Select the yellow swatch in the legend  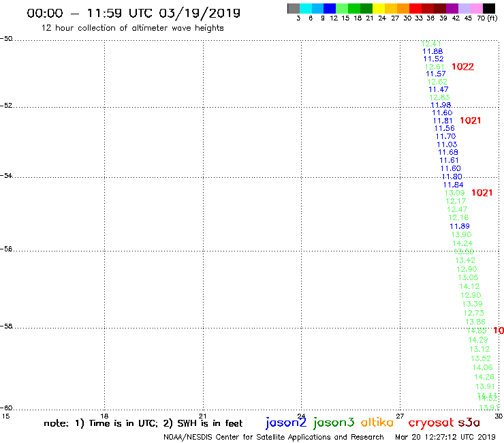click(x=379, y=9)
